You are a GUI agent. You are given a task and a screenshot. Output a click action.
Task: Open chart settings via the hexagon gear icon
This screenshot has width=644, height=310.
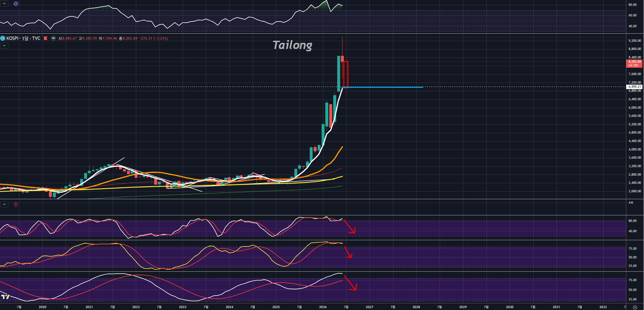coord(635,307)
